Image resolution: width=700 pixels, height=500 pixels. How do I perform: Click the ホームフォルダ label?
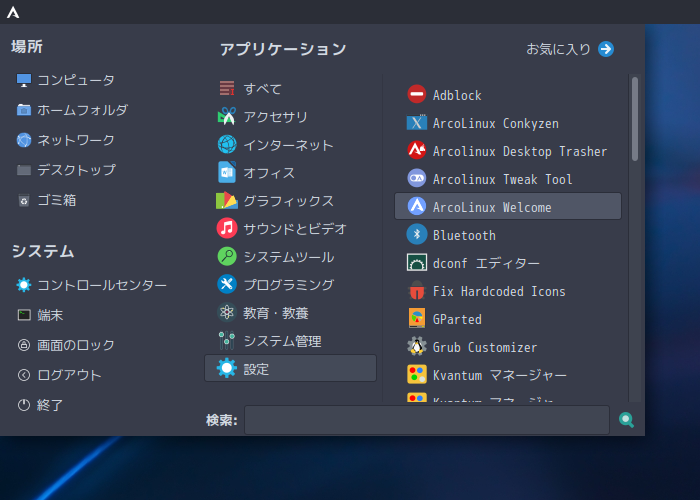(x=83, y=110)
